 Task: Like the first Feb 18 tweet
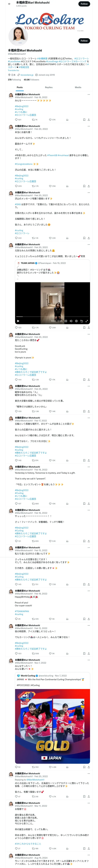point(50,120)
